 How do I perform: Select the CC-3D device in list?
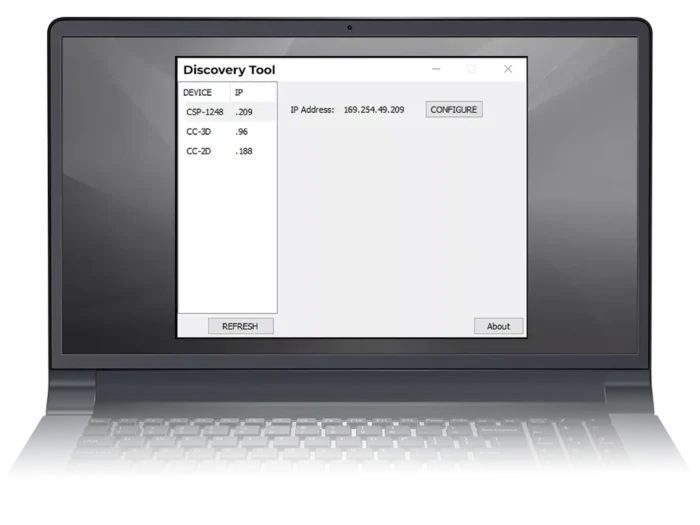coord(199,132)
